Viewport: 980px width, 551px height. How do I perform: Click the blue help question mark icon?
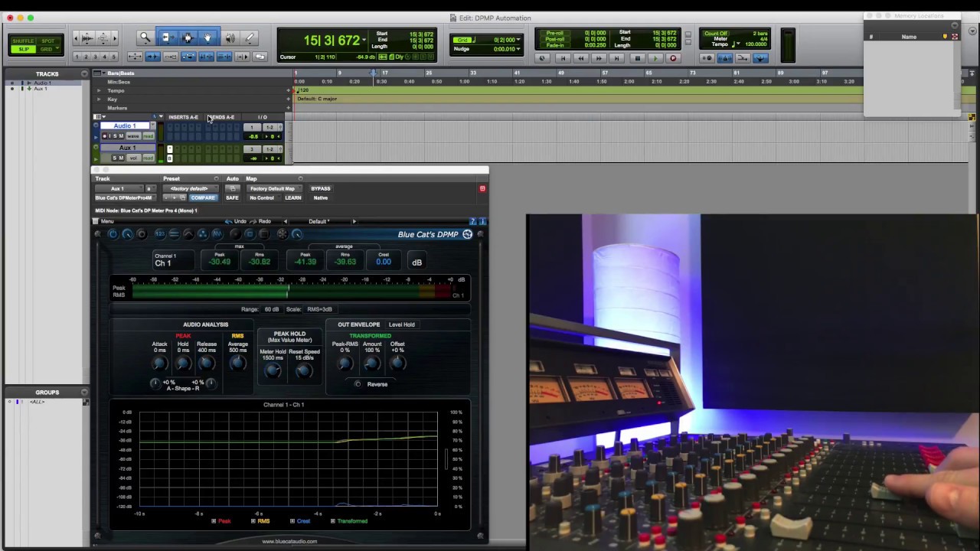click(473, 221)
